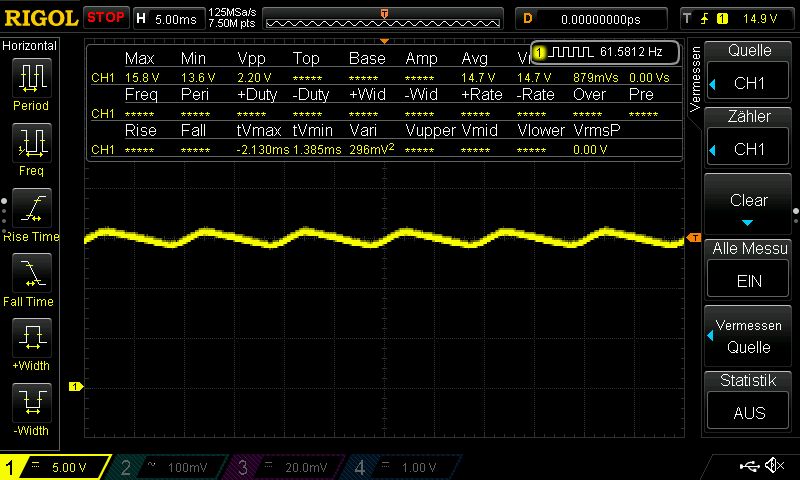This screenshot has height=480, width=800.
Task: Click the RIGOL logo
Action: 41,18
